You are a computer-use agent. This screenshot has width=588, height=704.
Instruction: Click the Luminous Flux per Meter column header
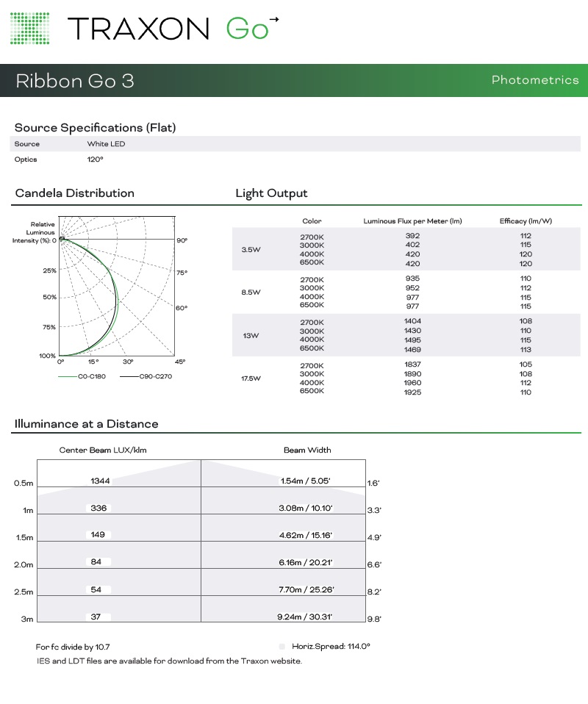tap(412, 221)
